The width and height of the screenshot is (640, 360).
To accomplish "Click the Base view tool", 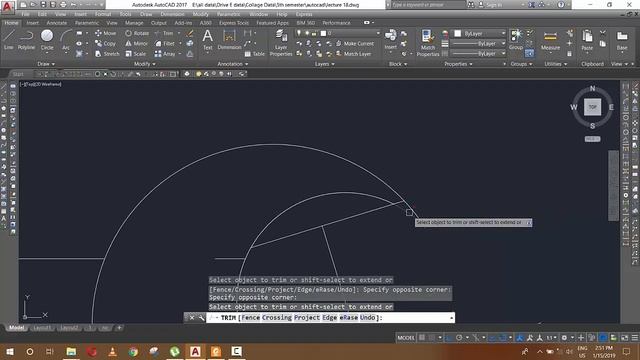I will pos(622,40).
